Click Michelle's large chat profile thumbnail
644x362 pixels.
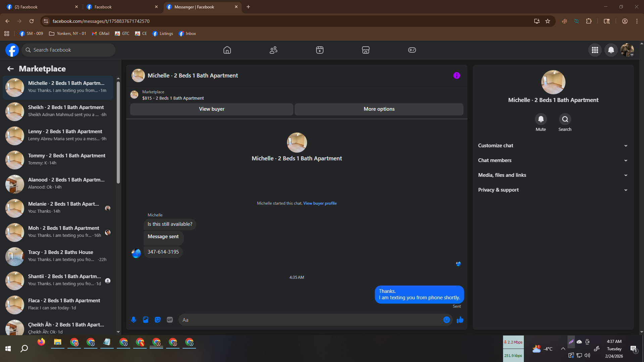point(297,143)
